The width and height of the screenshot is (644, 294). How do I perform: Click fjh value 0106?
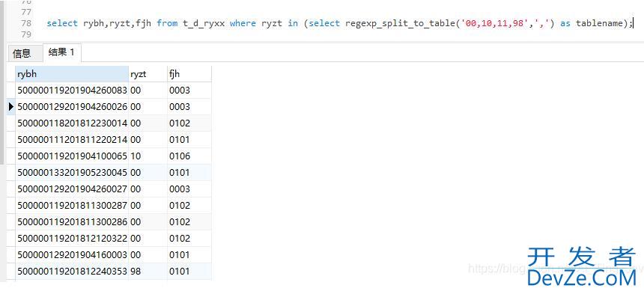click(189, 156)
